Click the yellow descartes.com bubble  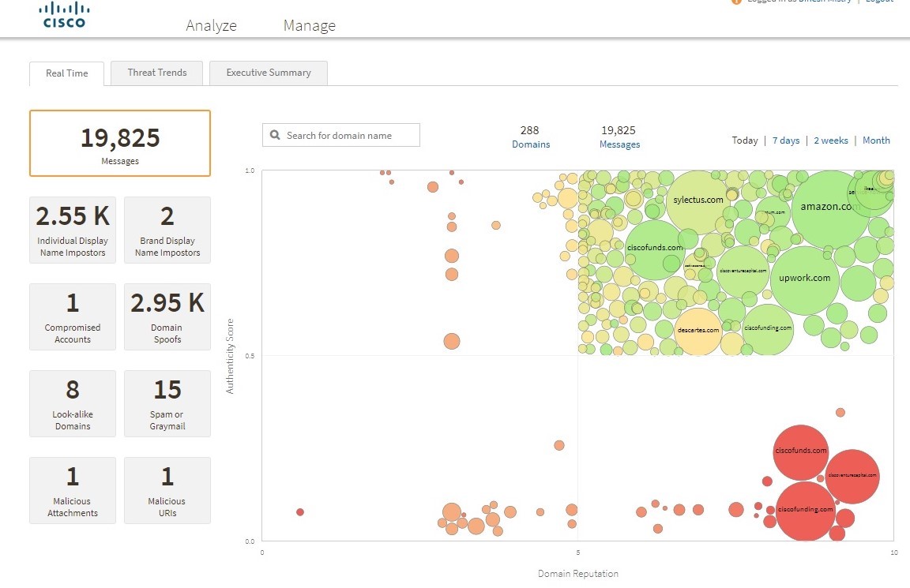pos(698,330)
